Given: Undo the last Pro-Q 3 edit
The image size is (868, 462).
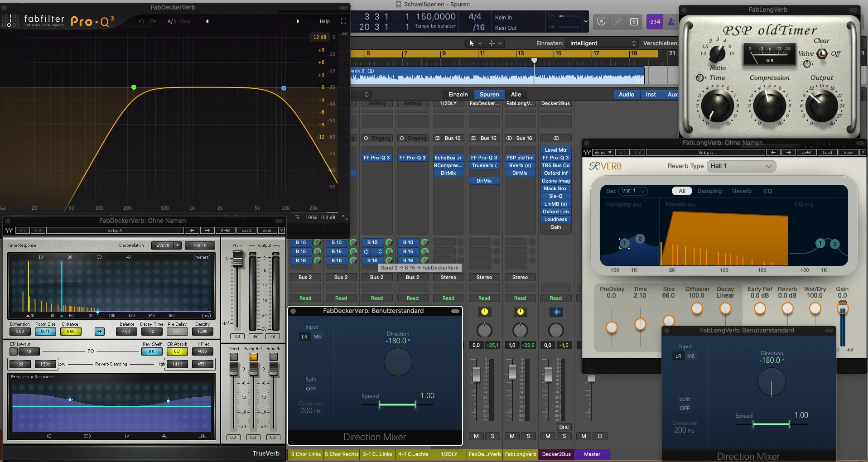Looking at the screenshot, I should click(141, 21).
